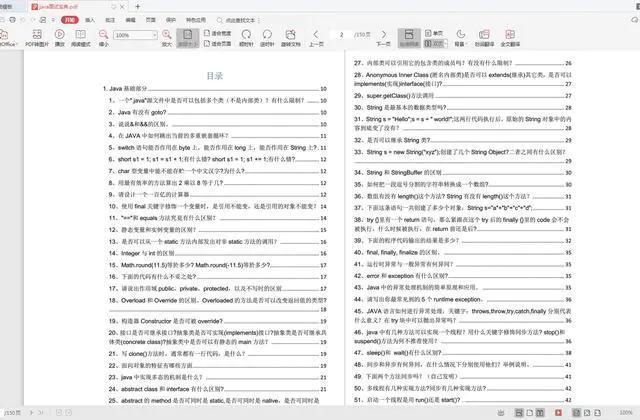Screen dimensions: 640x420
Task: Select the actual size view button
Action: [x=188, y=38]
